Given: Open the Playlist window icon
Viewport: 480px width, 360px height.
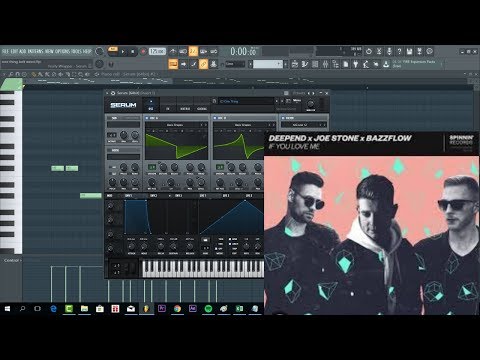Looking at the screenshot, I should [x=295, y=64].
